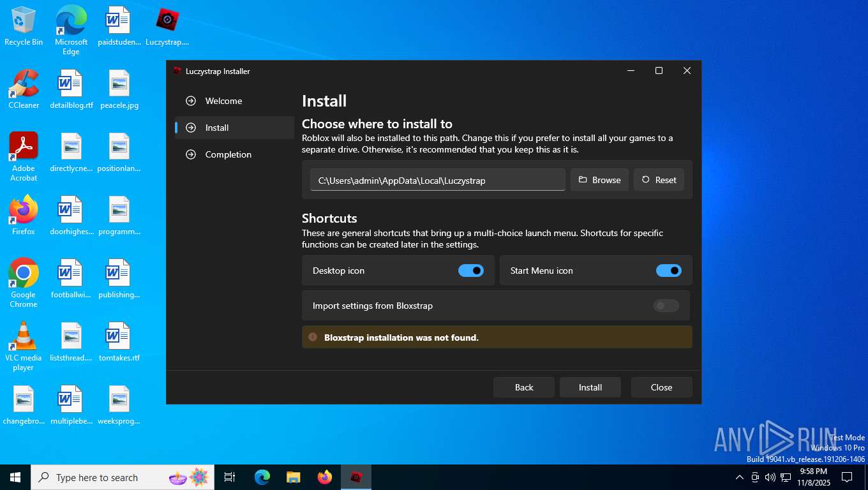Open the Windows Start menu
This screenshot has height=490, width=868.
(15, 477)
